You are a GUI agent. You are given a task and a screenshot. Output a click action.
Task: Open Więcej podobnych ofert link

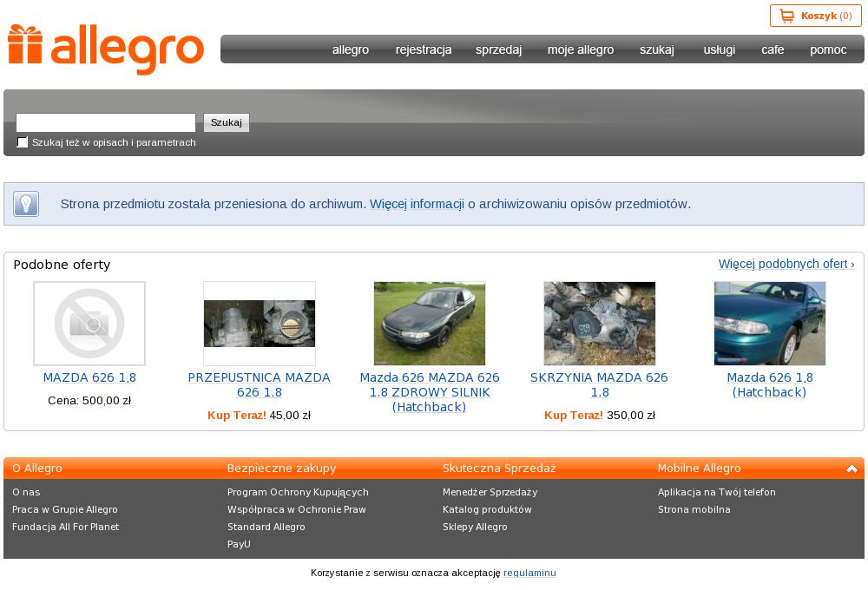[786, 264]
